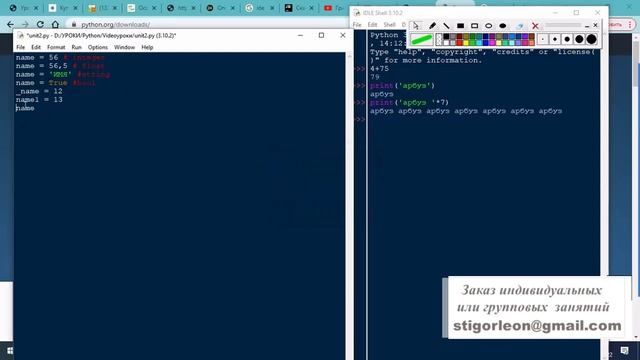Open Format menu in editor
640x360 pixels.
click(x=56, y=47)
